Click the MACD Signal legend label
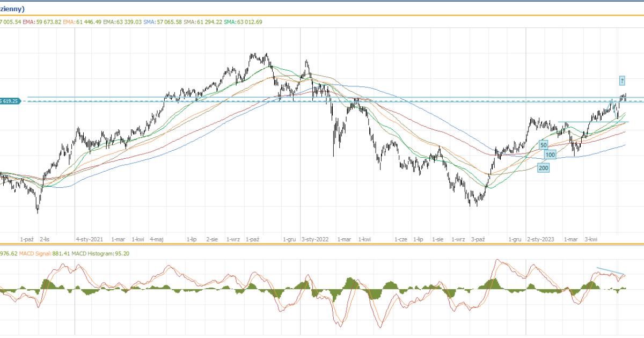This screenshot has width=644, height=338. click(x=43, y=254)
